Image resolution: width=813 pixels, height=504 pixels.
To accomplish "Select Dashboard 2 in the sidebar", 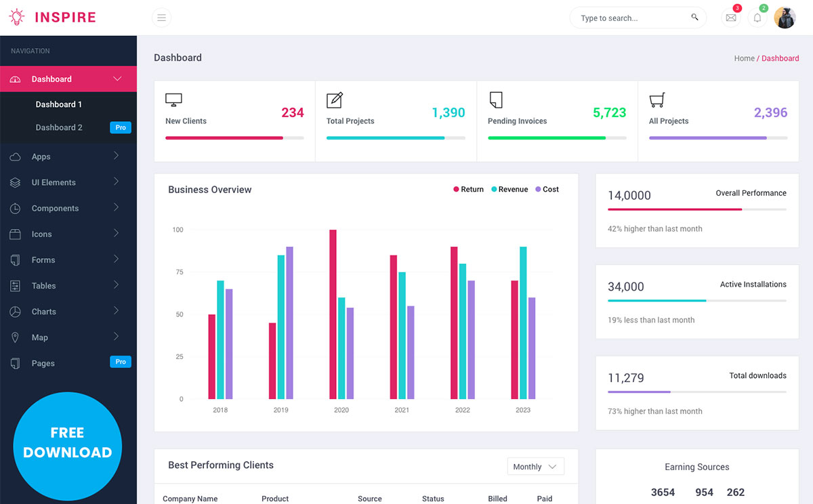I will (x=59, y=127).
